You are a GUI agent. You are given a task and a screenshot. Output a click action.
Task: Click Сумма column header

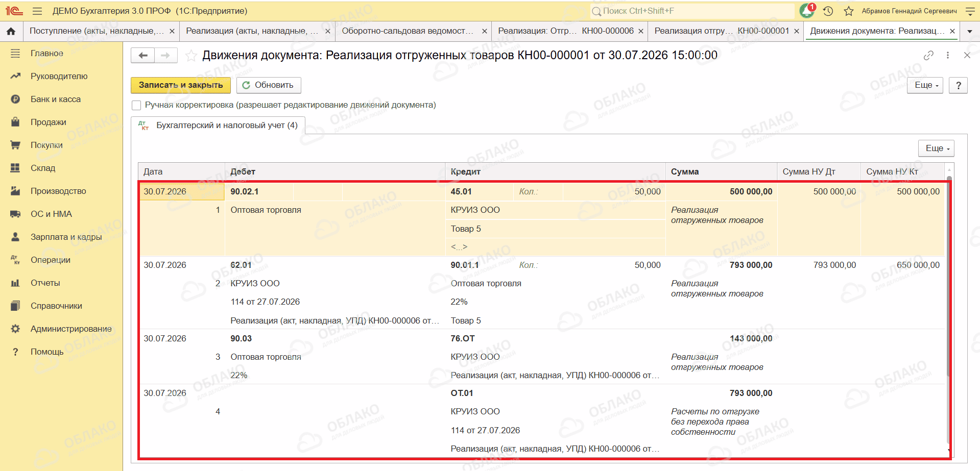721,172
